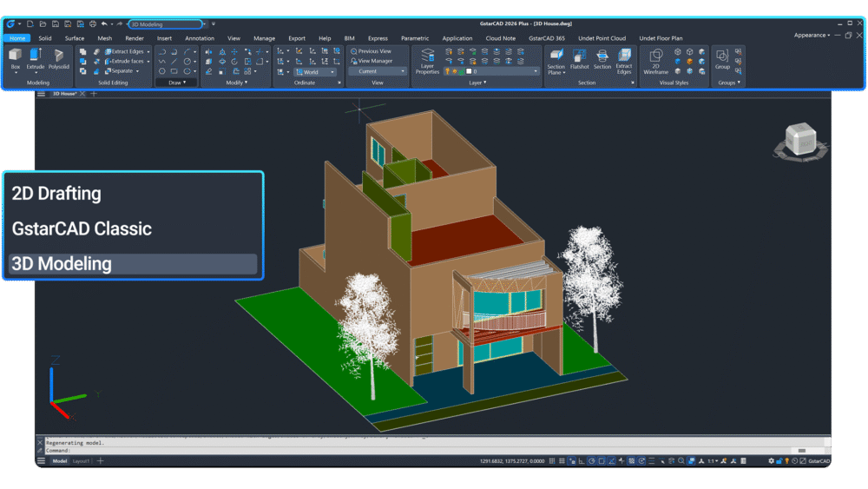Viewport: 868px width, 489px height.
Task: Click the Group objects icon
Action: [722, 59]
